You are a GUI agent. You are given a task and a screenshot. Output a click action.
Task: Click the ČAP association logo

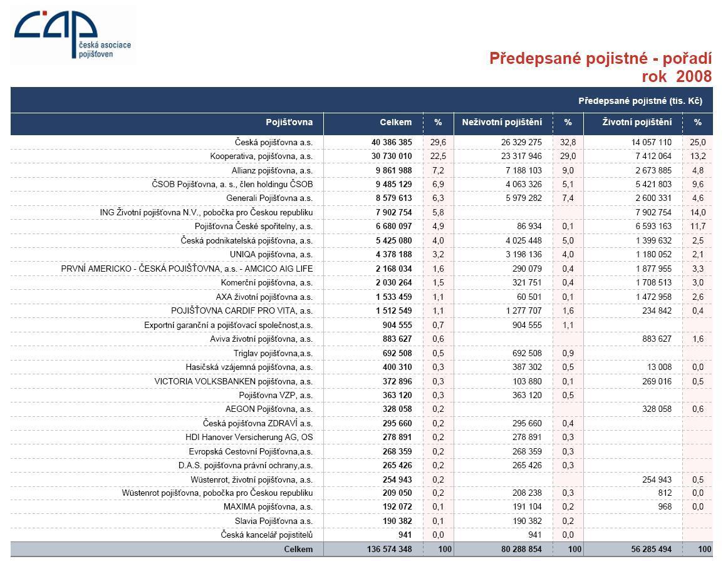click(x=73, y=35)
